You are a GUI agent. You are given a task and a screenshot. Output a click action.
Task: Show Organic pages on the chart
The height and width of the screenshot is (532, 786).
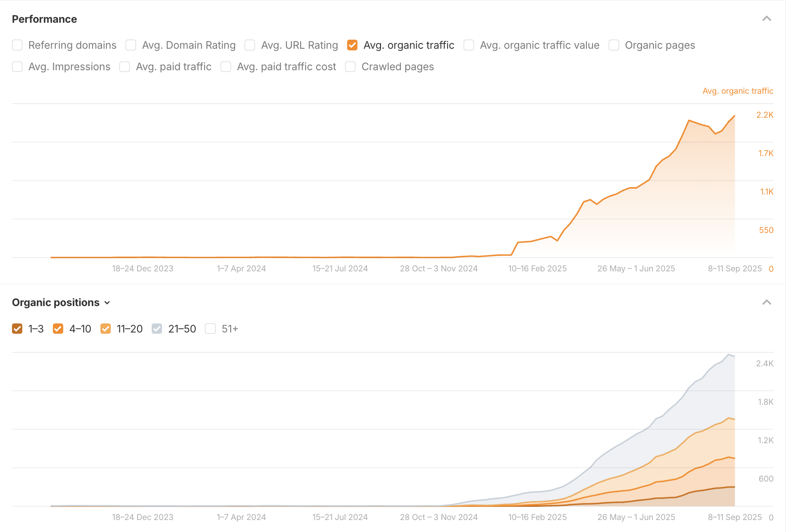614,45
